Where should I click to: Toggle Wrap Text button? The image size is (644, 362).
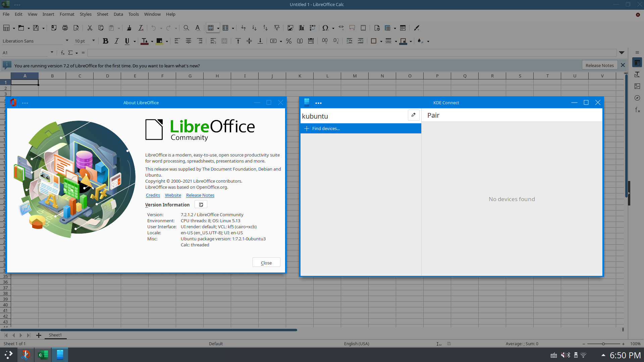213,41
